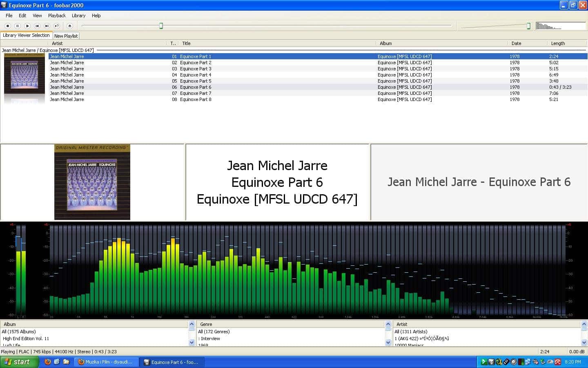Sort playlist by Date column header
This screenshot has width=588, height=368.
point(527,43)
